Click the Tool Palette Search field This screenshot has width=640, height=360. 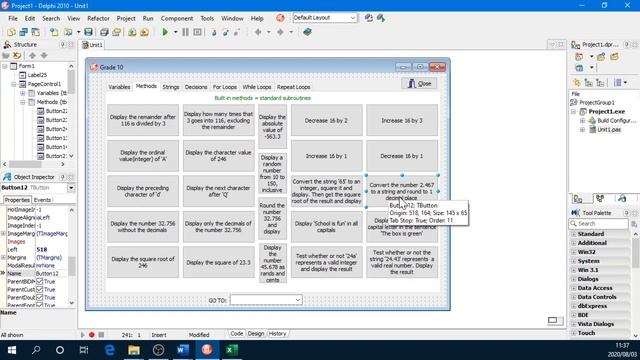click(598, 224)
